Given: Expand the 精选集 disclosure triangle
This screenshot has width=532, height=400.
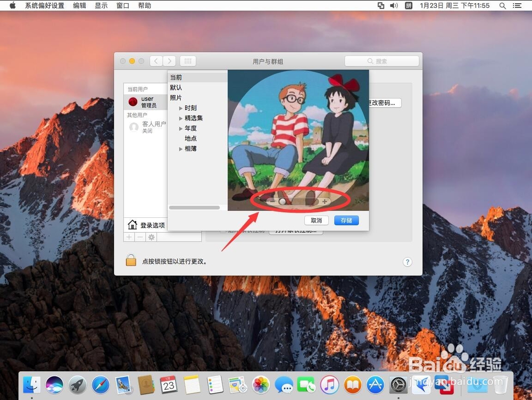Looking at the screenshot, I should [x=181, y=118].
